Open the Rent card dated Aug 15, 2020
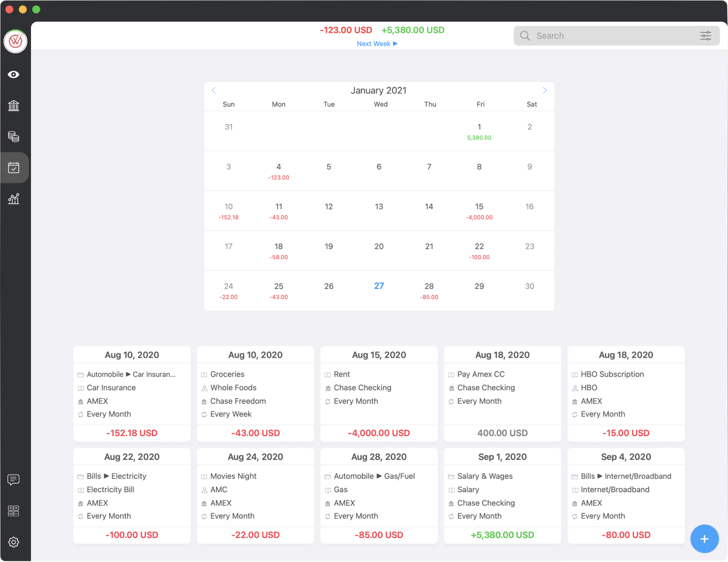This screenshot has width=728, height=562. pyautogui.click(x=379, y=393)
